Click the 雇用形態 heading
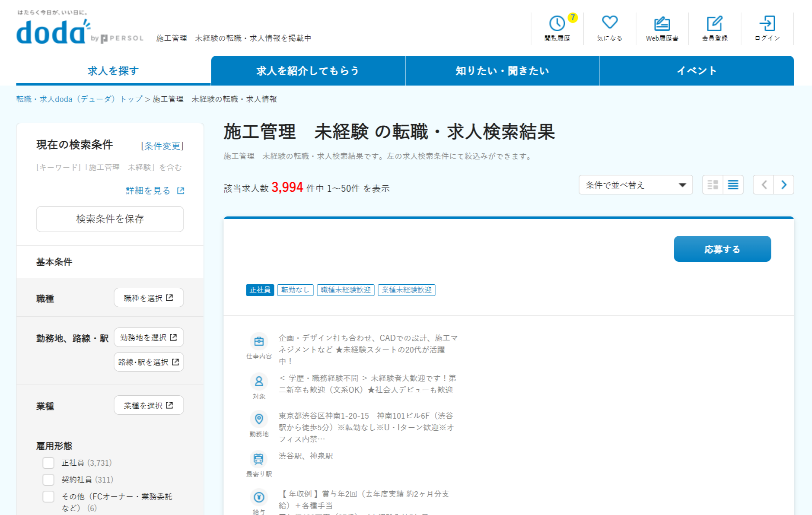Screen dimensions: 812x515 pyautogui.click(x=54, y=446)
